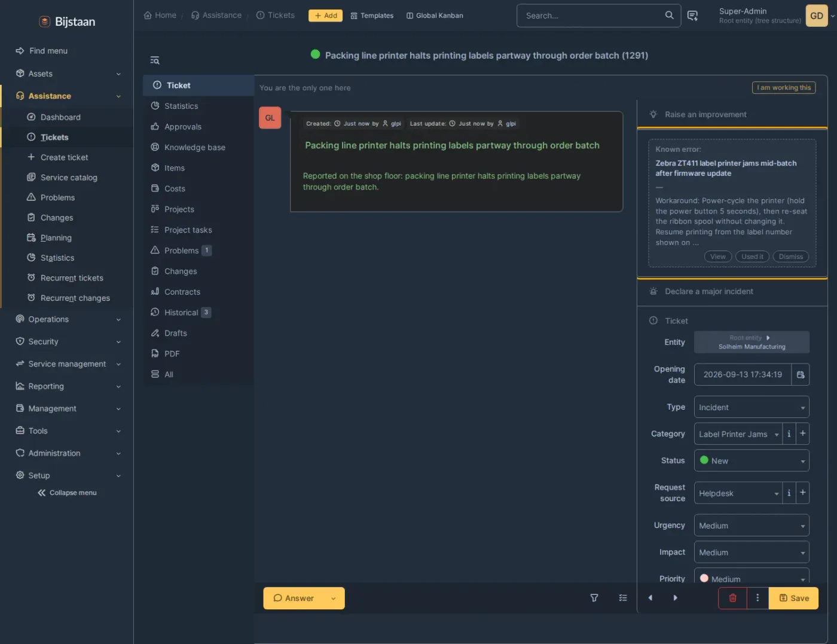Add a new Category with plus icon
The image size is (837, 644).
coord(803,434)
